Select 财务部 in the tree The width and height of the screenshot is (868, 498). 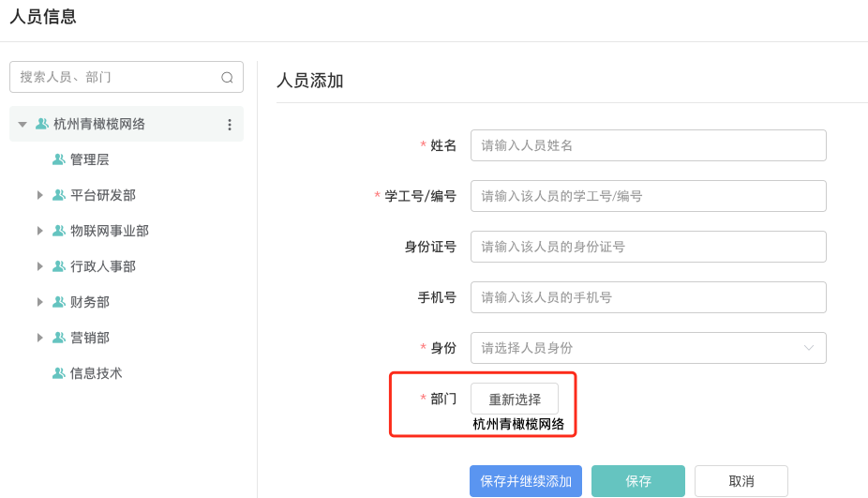[90, 302]
